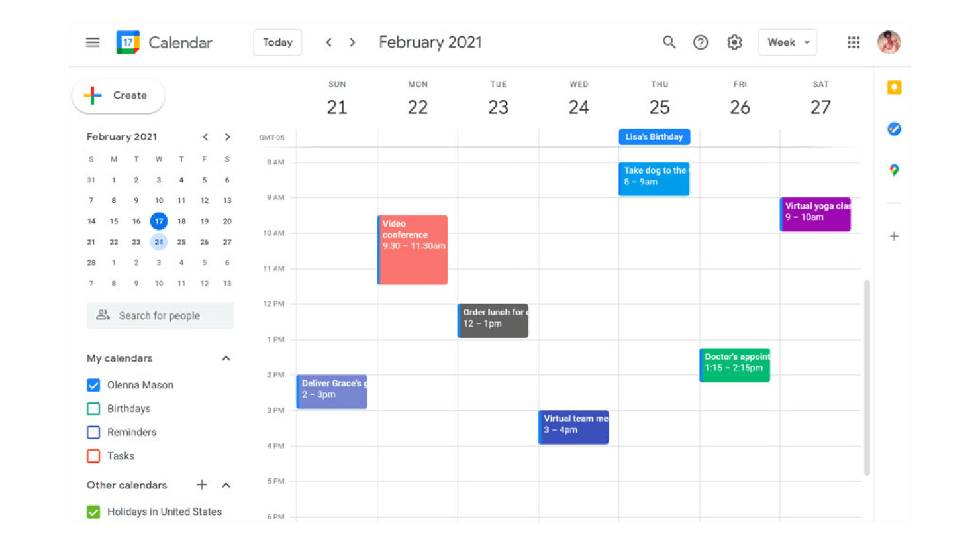The width and height of the screenshot is (980, 546).
Task: Show next month in mini calendar
Action: click(227, 137)
